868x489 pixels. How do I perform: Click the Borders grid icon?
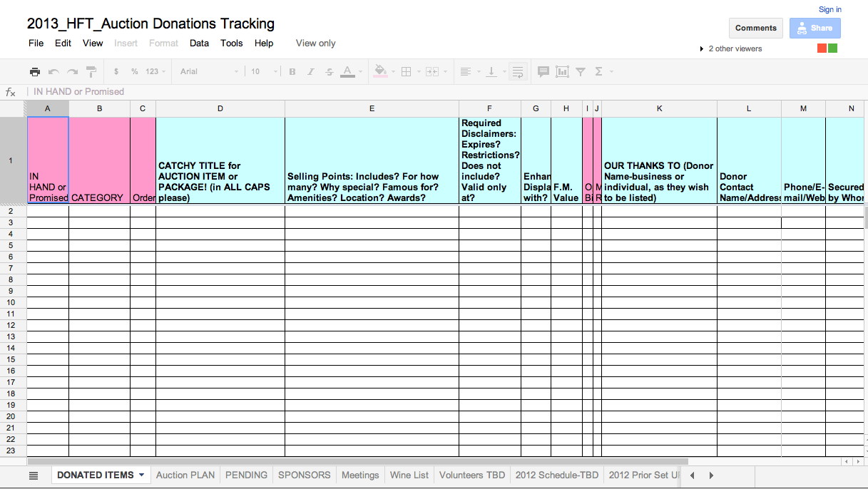406,71
